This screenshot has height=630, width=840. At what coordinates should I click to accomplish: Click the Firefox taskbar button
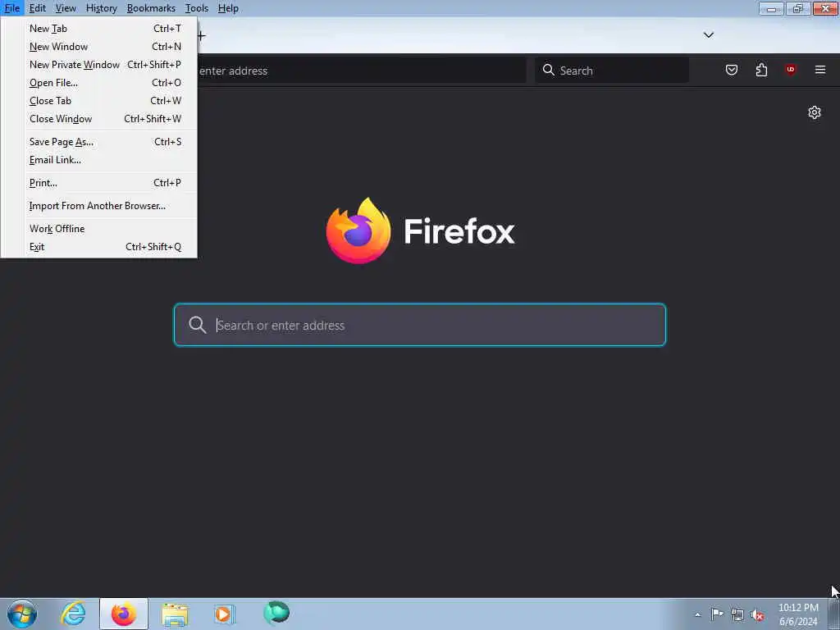[124, 614]
